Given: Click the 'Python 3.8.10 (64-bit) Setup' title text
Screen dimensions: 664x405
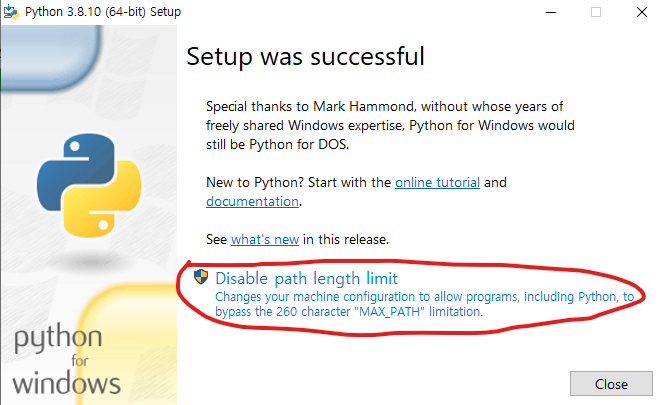Looking at the screenshot, I should tap(103, 12).
